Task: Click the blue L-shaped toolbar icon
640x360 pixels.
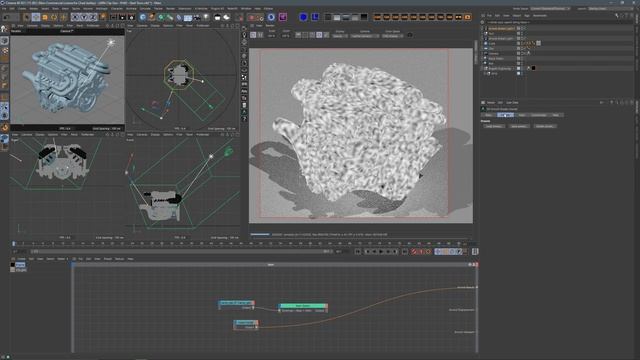Action: coord(315,17)
